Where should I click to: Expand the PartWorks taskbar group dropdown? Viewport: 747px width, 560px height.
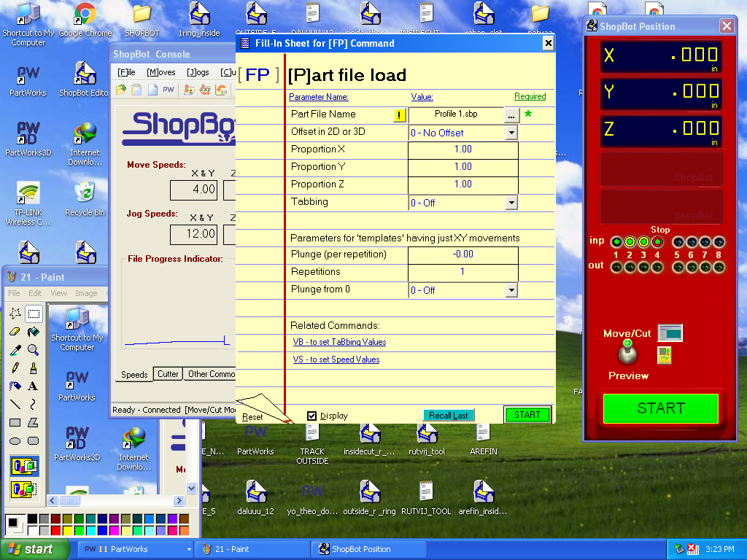189,550
